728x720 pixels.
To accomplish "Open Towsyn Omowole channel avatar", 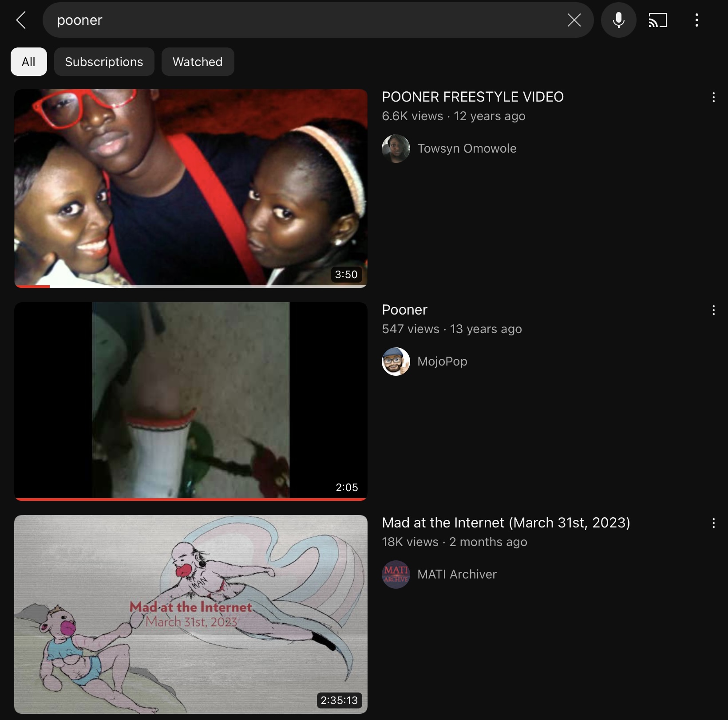I will tap(396, 149).
